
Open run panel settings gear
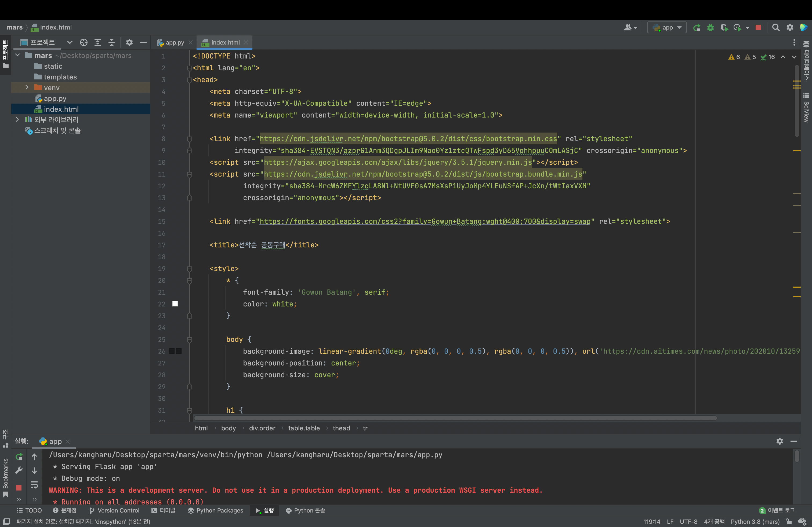click(780, 441)
